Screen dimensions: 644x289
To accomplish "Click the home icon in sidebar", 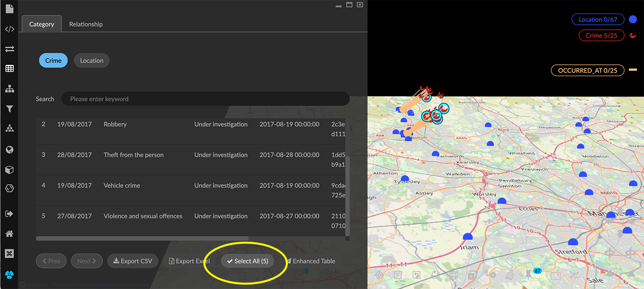I will point(9,234).
